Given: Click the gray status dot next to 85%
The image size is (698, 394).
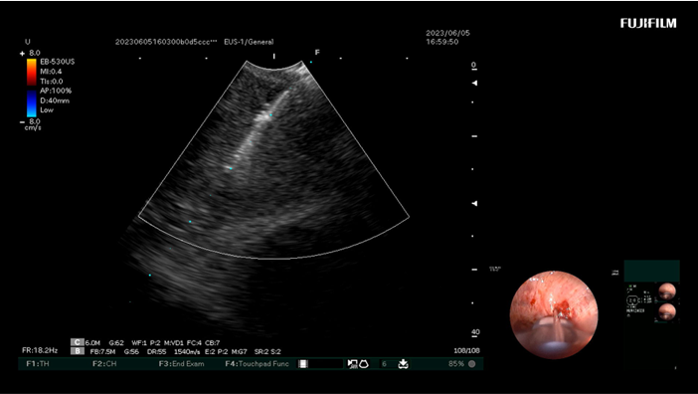Looking at the screenshot, I should 472,364.
